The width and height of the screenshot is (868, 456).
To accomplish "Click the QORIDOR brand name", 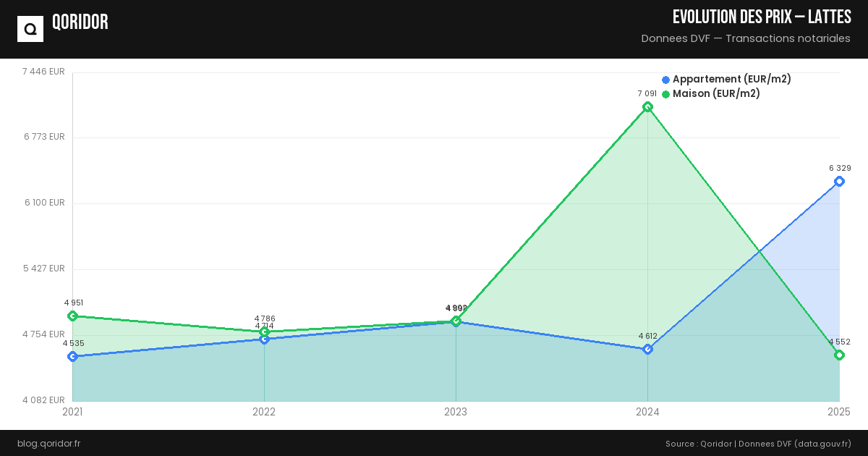I will pos(80,22).
